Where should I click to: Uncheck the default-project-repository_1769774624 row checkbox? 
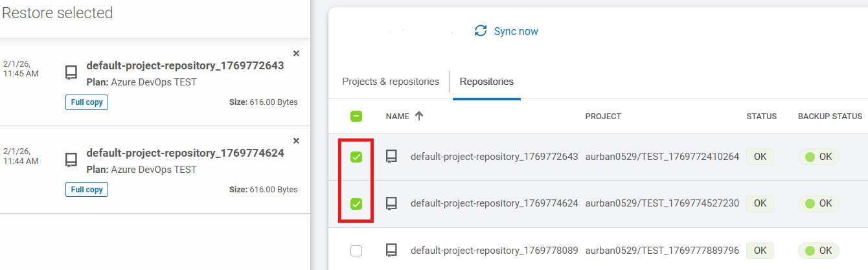(356, 204)
